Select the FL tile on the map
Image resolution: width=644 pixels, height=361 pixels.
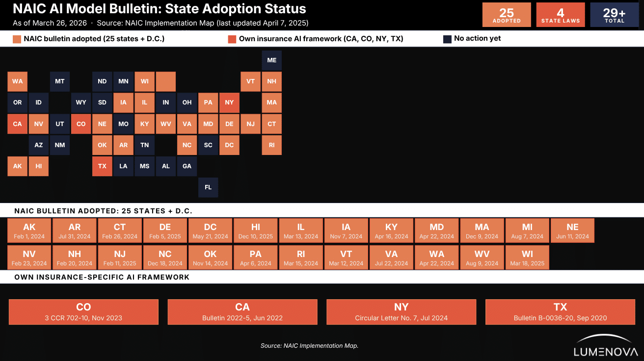pyautogui.click(x=208, y=187)
